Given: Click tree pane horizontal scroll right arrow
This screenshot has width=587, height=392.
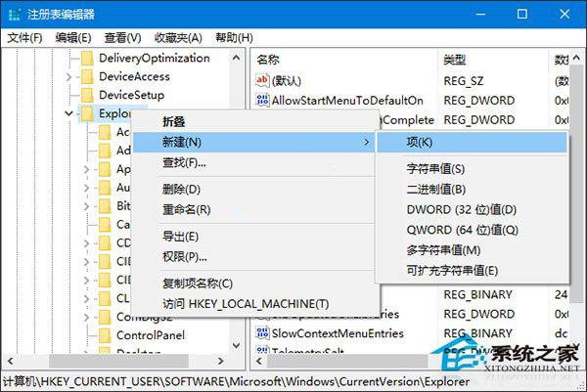Looking at the screenshot, I should point(221,361).
